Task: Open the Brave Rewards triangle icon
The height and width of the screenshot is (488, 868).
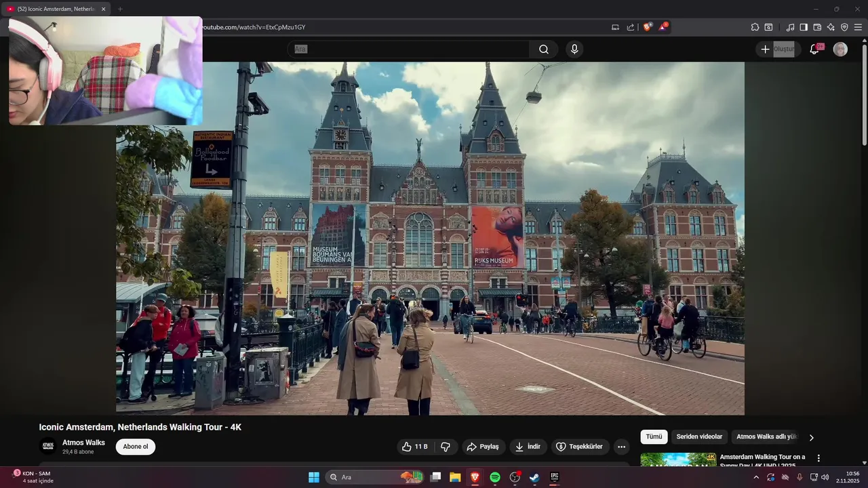Action: click(x=663, y=27)
